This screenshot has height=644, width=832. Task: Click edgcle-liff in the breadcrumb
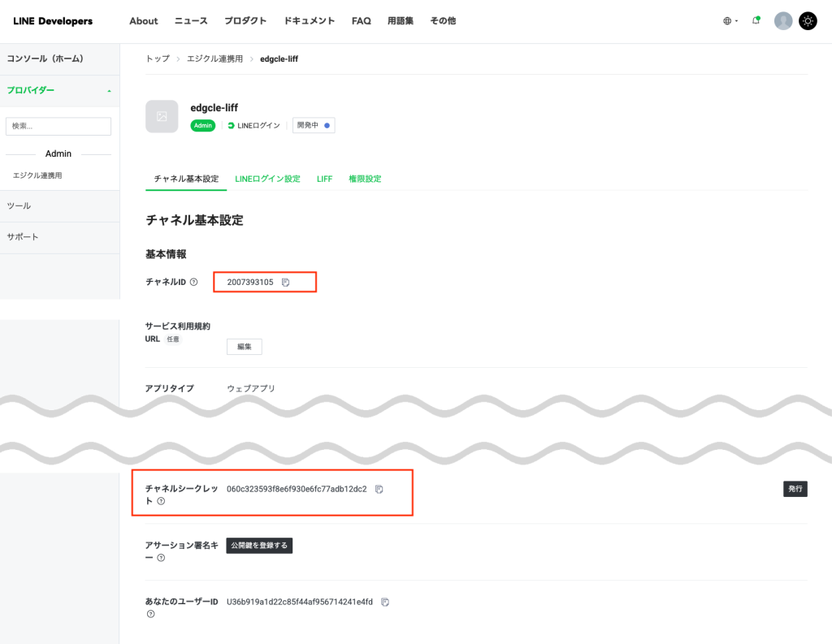279,59
